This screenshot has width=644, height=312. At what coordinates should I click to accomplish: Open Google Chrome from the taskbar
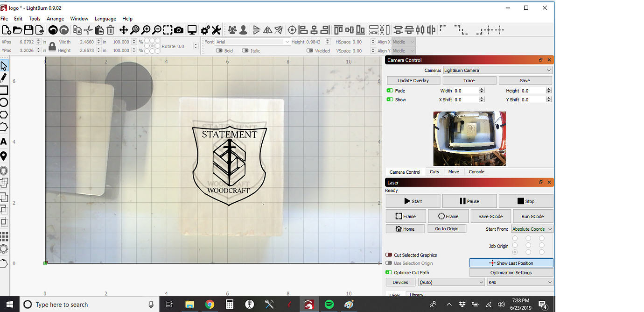click(x=210, y=305)
